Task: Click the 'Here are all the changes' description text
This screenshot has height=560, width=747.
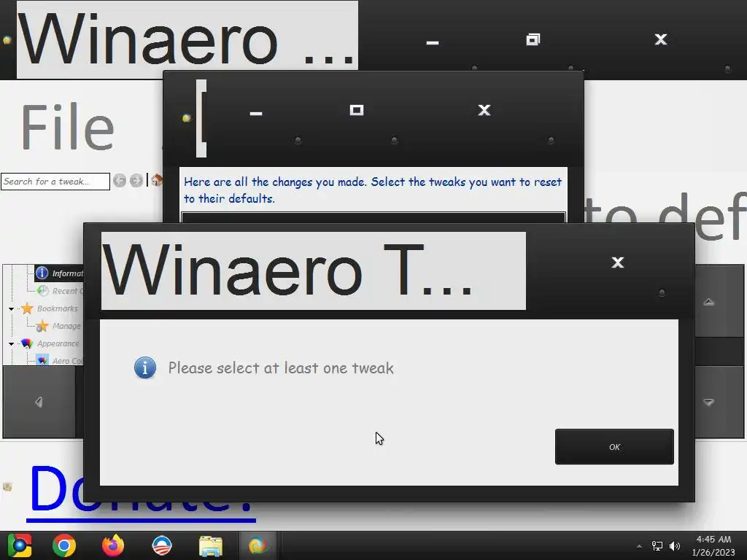Action: [x=373, y=190]
